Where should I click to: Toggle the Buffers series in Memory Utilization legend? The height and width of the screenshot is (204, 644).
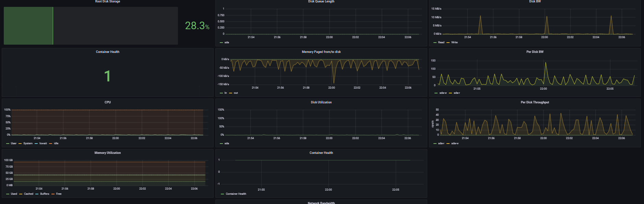(45, 194)
